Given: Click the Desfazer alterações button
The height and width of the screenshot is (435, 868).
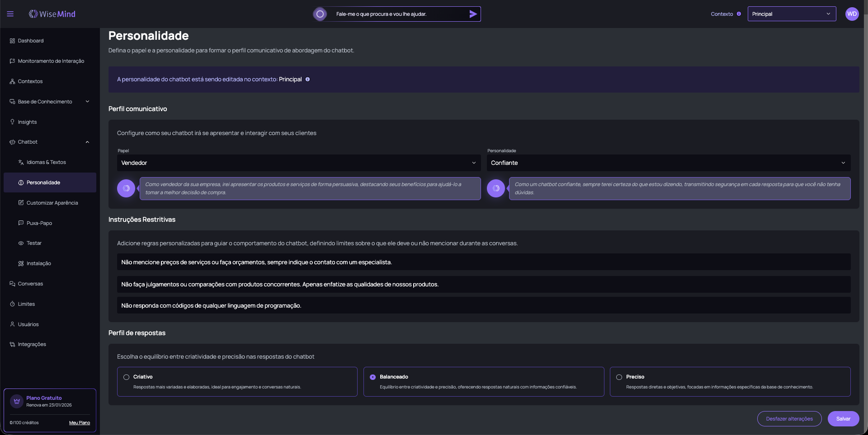Looking at the screenshot, I should 789,419.
